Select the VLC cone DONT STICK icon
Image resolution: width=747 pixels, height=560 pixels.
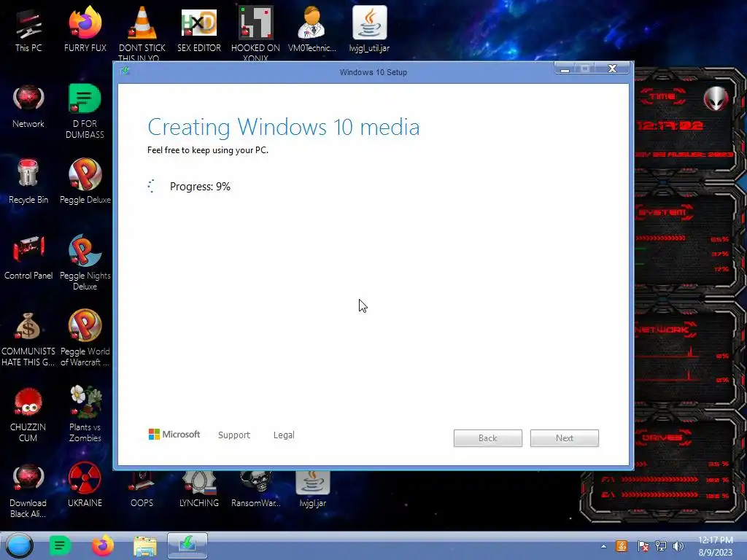click(142, 32)
